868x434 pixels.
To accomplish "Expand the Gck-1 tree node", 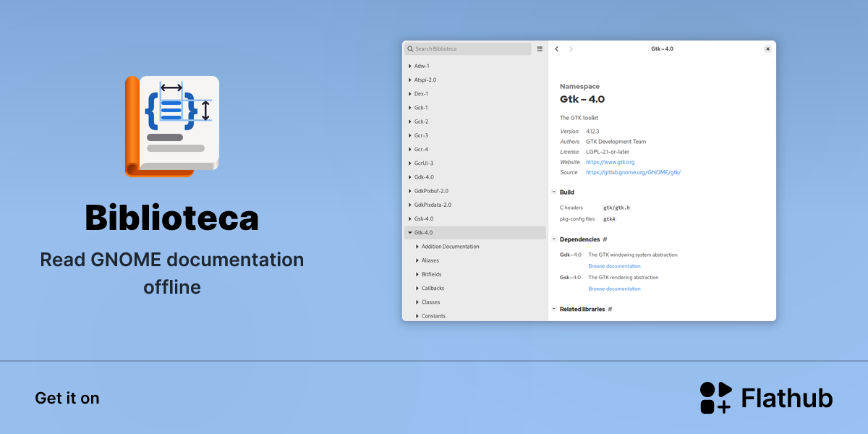I will pyautogui.click(x=409, y=108).
